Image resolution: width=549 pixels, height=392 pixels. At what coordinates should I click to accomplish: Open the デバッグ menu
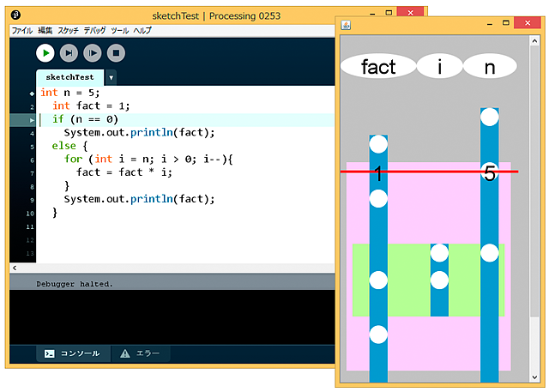94,30
